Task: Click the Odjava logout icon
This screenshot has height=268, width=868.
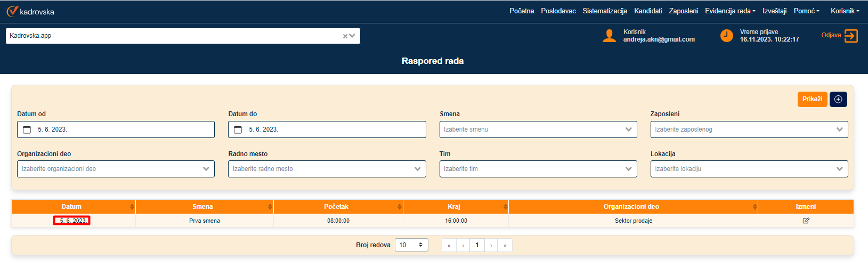Action: [x=851, y=36]
